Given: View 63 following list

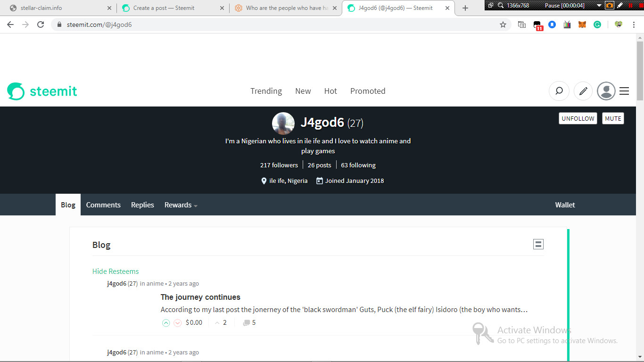Looking at the screenshot, I should click(x=358, y=165).
